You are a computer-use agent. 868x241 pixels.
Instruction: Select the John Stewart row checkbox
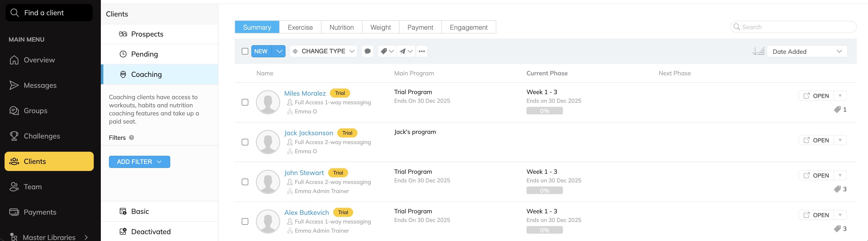[245, 182]
